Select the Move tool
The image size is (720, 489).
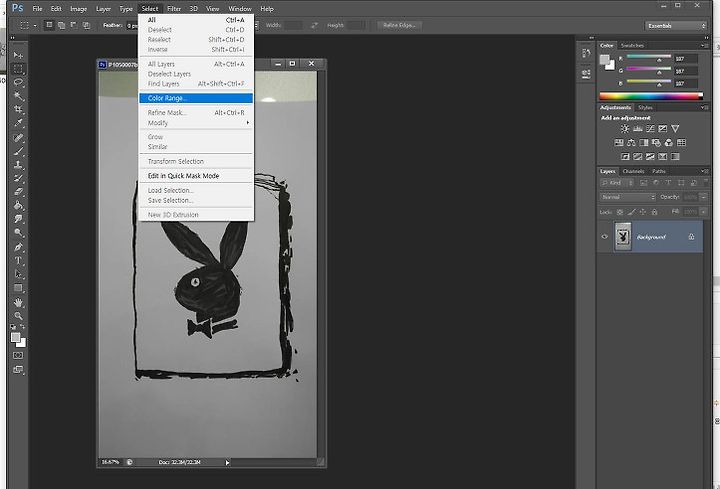(18, 56)
